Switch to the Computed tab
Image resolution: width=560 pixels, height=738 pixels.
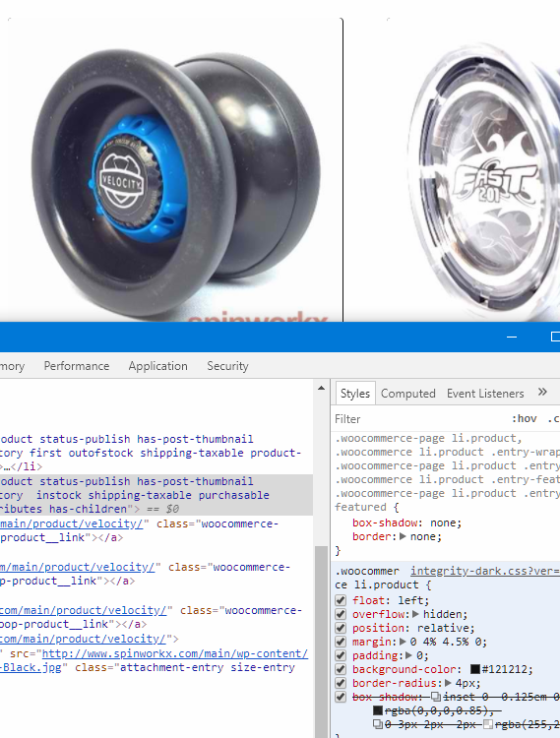point(408,394)
